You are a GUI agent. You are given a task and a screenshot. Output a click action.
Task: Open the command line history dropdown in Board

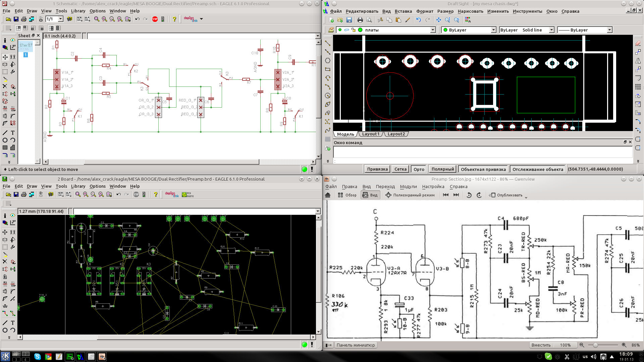click(318, 211)
